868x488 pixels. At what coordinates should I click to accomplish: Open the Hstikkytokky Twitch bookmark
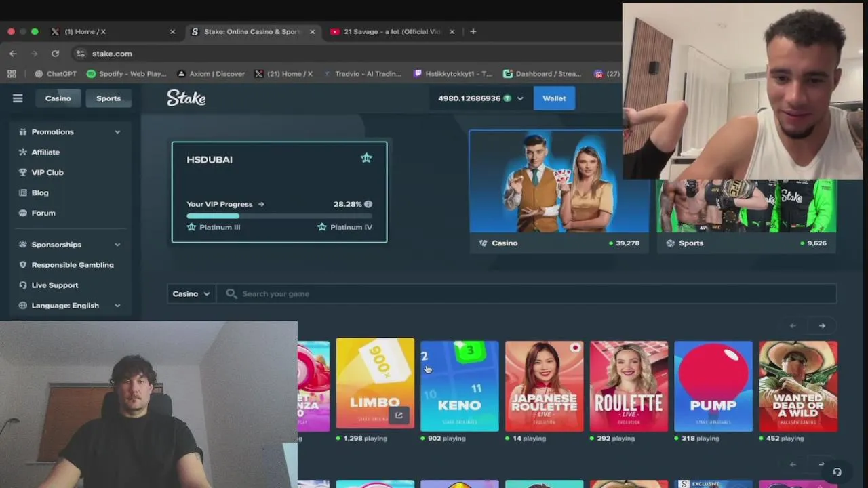(452, 74)
